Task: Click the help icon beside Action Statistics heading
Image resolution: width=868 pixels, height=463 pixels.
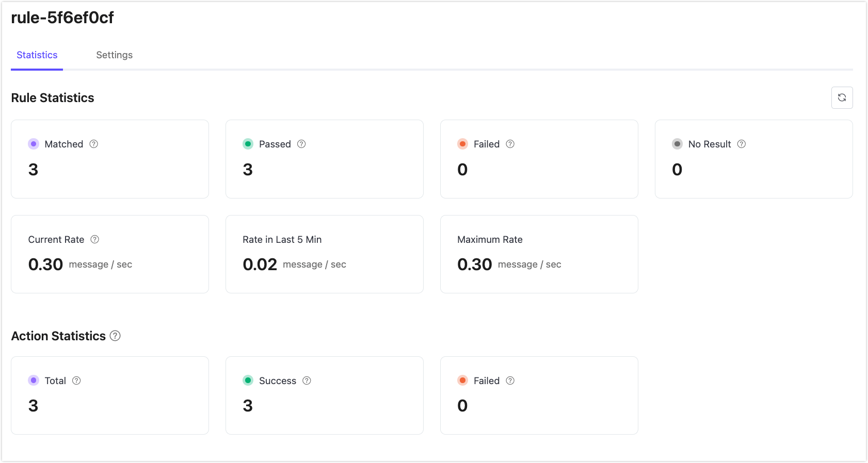Action: pos(116,336)
